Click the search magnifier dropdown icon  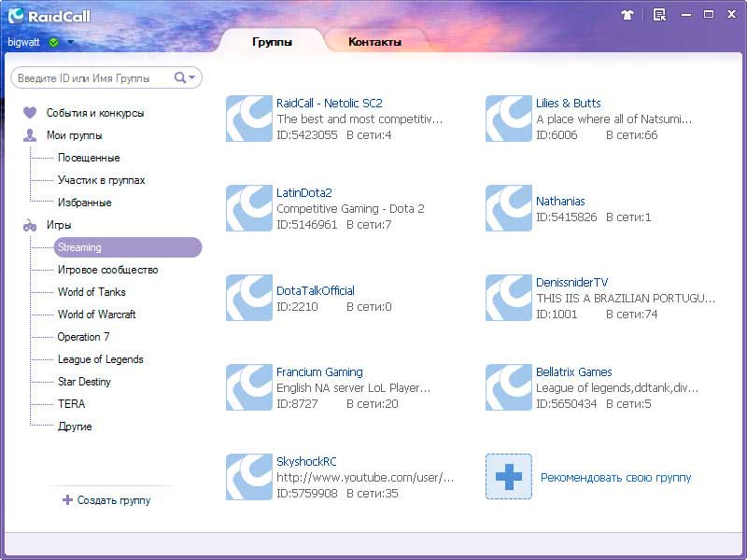pos(184,77)
